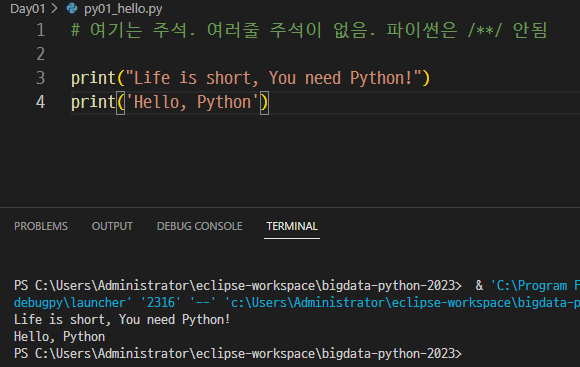580x367 pixels.
Task: Click the Day01 breadcrumb folder
Action: (27, 9)
